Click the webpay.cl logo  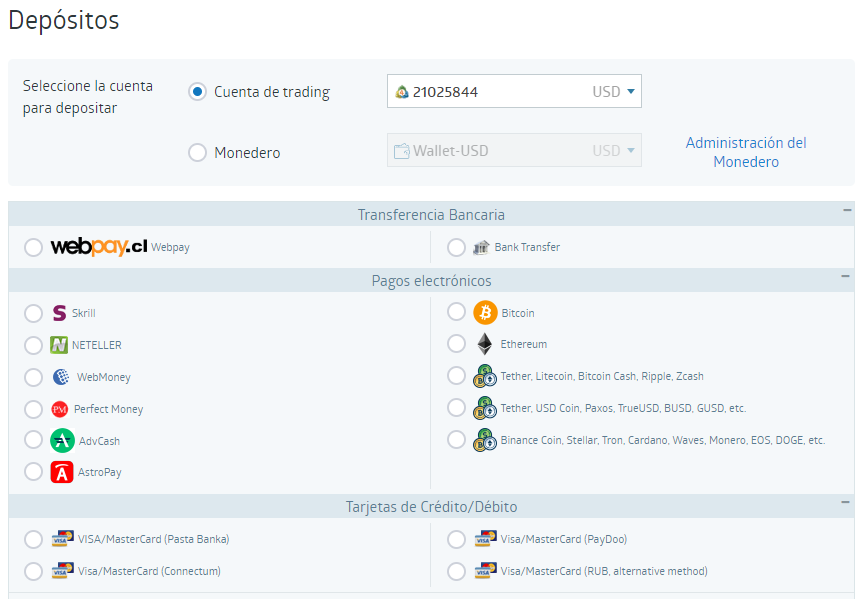click(99, 247)
